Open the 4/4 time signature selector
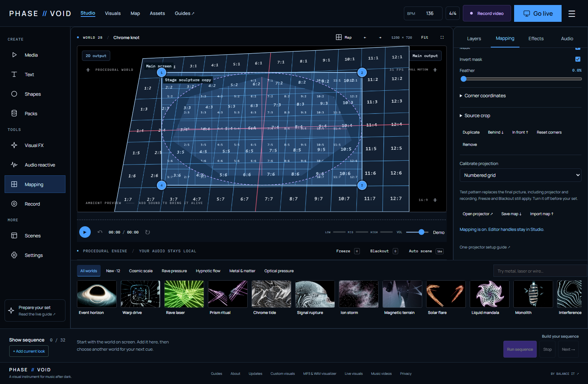The height and width of the screenshot is (384, 588). 452,13
